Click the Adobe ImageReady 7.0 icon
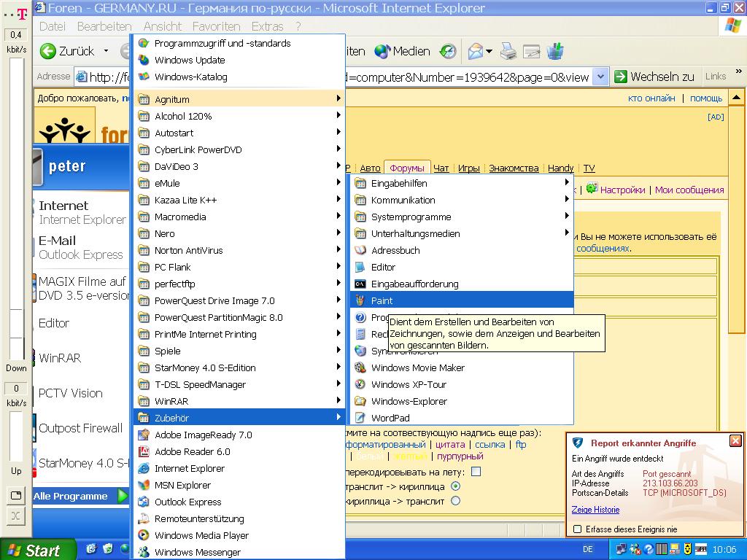747x560 pixels. click(144, 435)
